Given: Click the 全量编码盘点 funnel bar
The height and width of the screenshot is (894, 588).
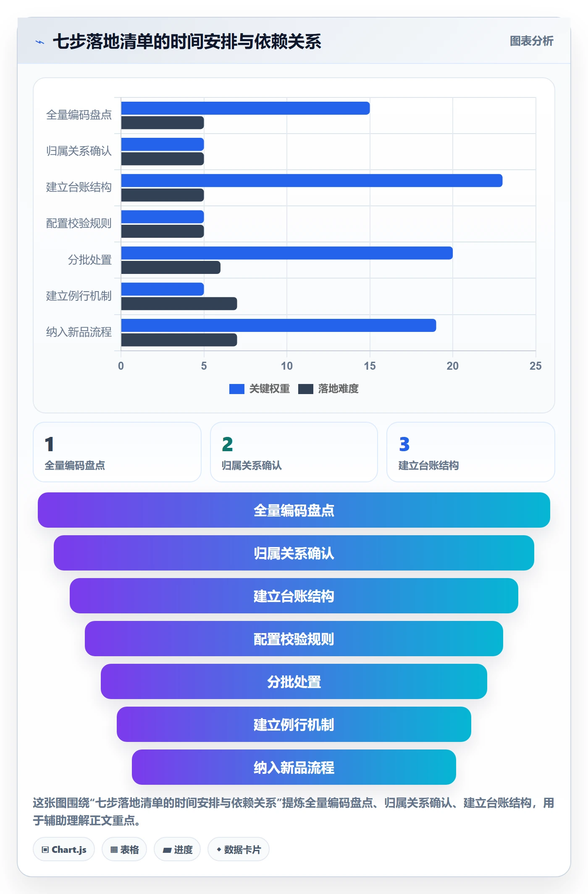Looking at the screenshot, I should pos(294,510).
